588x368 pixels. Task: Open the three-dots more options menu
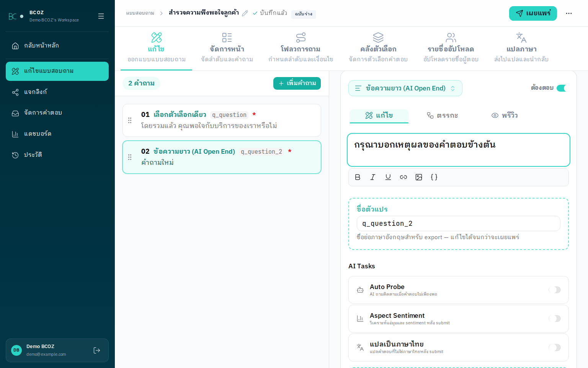coord(569,13)
